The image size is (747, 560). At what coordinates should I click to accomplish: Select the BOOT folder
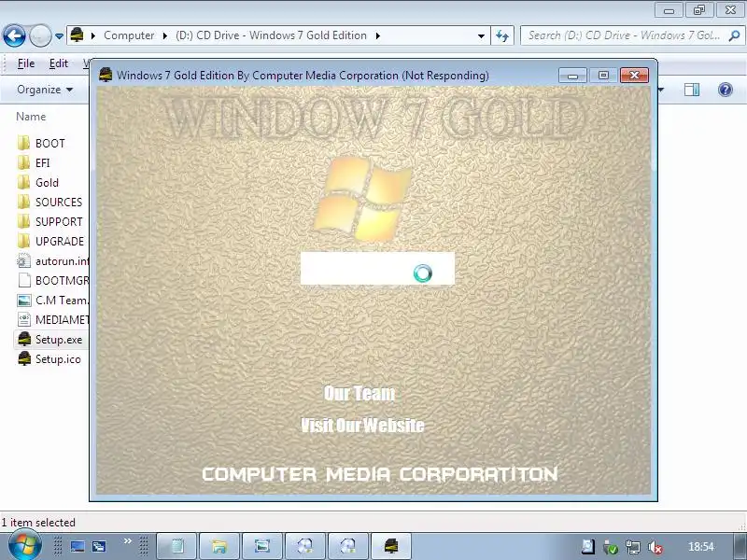tap(41, 144)
